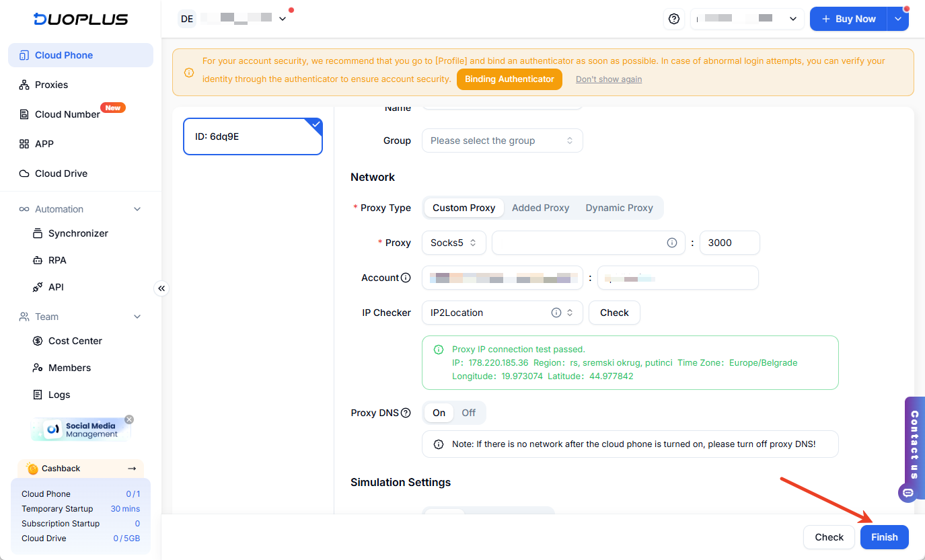
Task: Collapse the sidebar with double-chevron icon
Action: (x=161, y=288)
